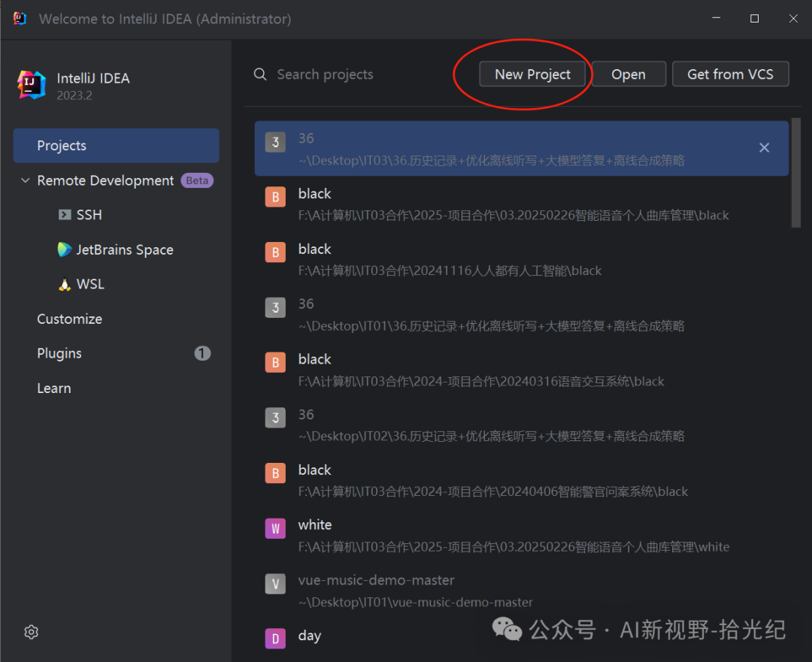Image resolution: width=812 pixels, height=662 pixels.
Task: Click D icon of day project
Action: (x=275, y=639)
